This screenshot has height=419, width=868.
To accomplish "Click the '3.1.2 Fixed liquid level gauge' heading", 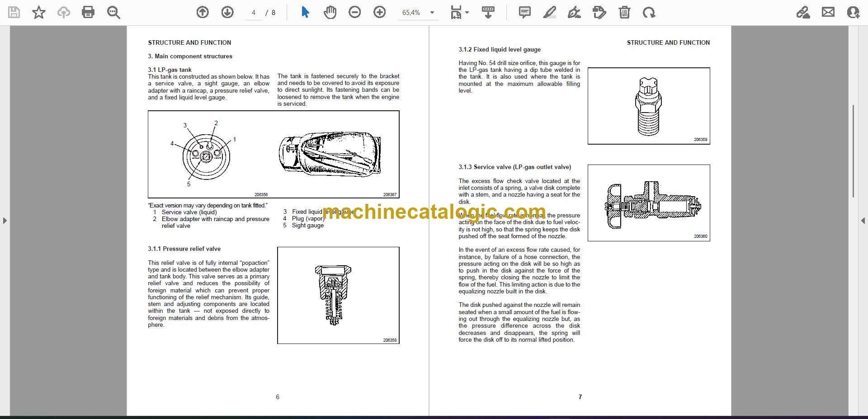I will 500,50.
